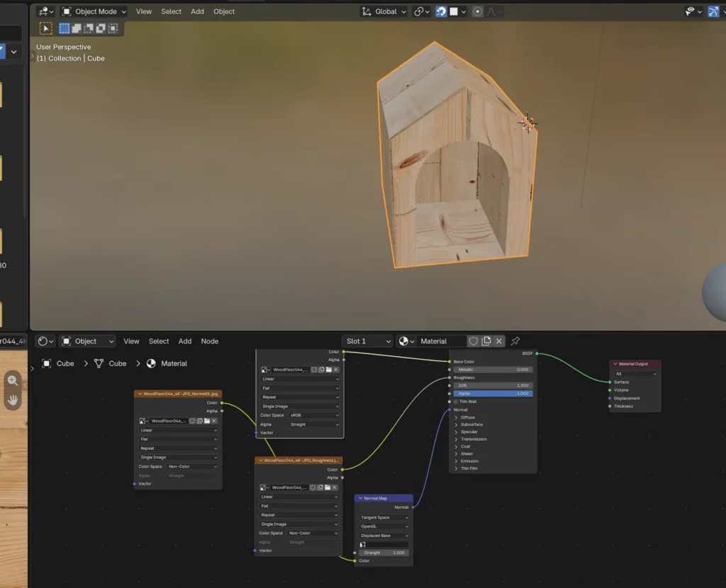The width and height of the screenshot is (726, 588).
Task: Adjust the IOR value field
Action: pyautogui.click(x=493, y=385)
